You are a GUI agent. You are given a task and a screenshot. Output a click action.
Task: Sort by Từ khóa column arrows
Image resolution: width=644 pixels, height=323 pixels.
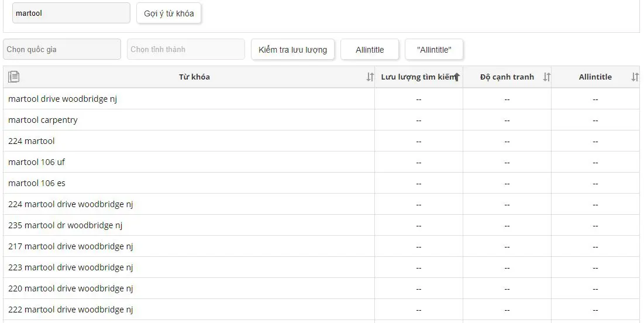click(x=370, y=77)
